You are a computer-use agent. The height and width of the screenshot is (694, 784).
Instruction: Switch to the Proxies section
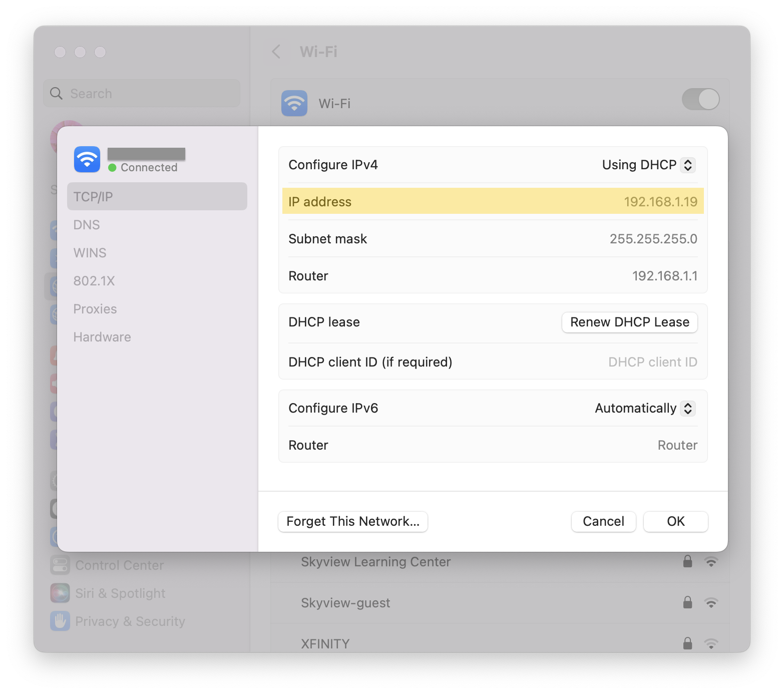click(x=95, y=309)
